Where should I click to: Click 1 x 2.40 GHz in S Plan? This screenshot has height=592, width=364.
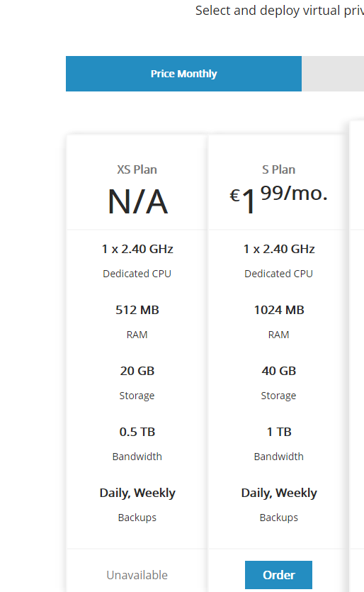pos(279,249)
